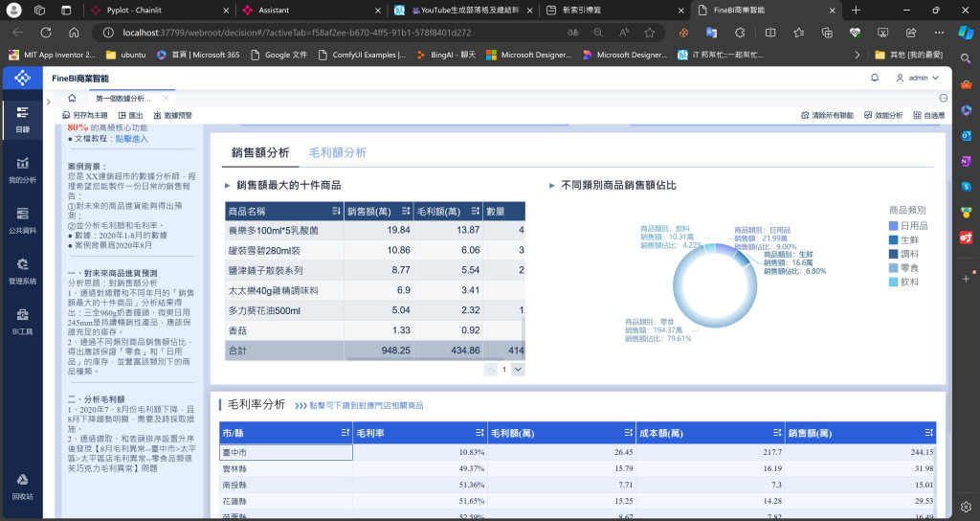Go to the home tab icon
The image size is (980, 521).
click(72, 99)
